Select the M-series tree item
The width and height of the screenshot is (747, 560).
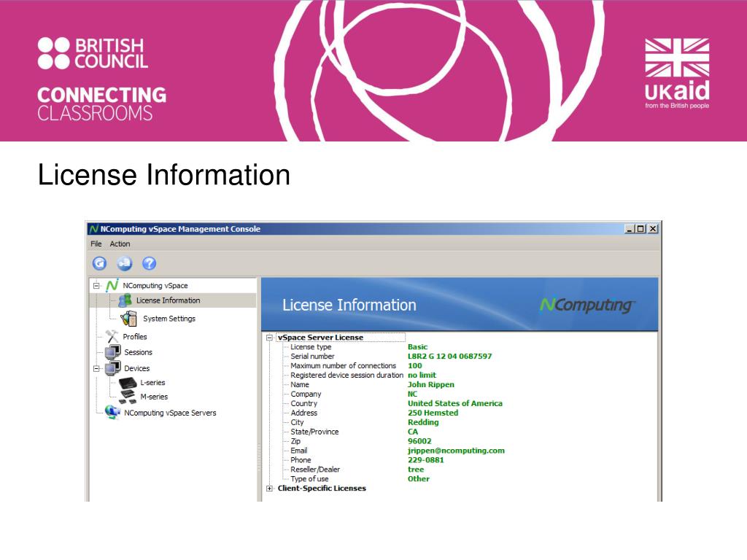click(154, 397)
